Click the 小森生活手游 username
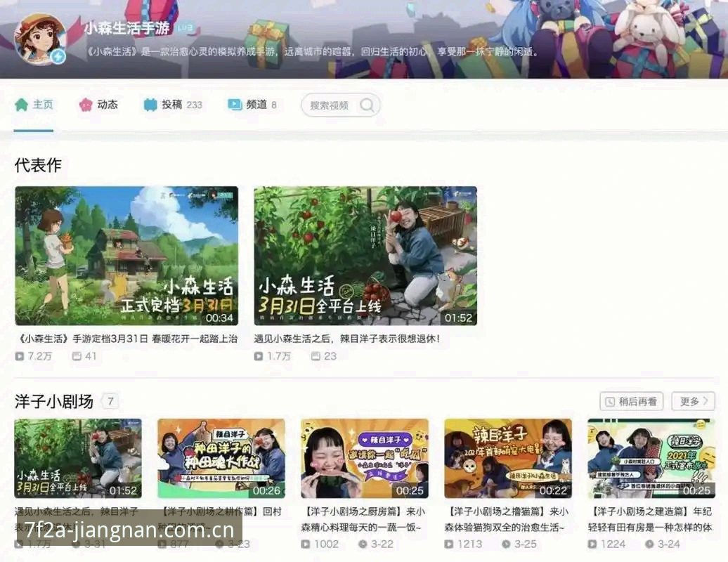The image size is (728, 562). [126, 28]
